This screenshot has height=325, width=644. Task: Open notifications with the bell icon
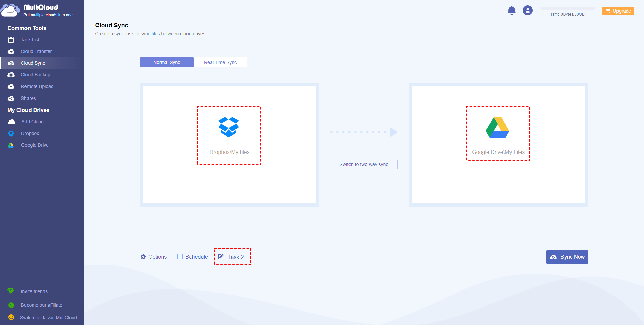(x=512, y=11)
